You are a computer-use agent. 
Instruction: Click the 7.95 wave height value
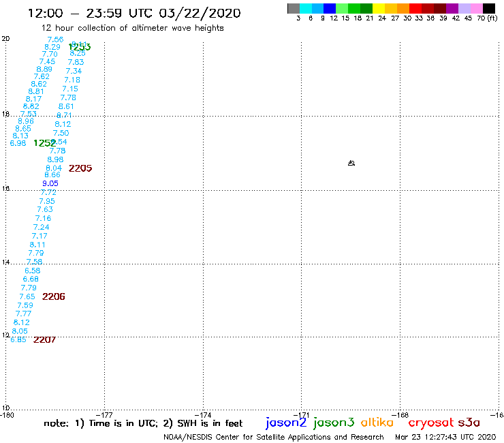point(47,201)
